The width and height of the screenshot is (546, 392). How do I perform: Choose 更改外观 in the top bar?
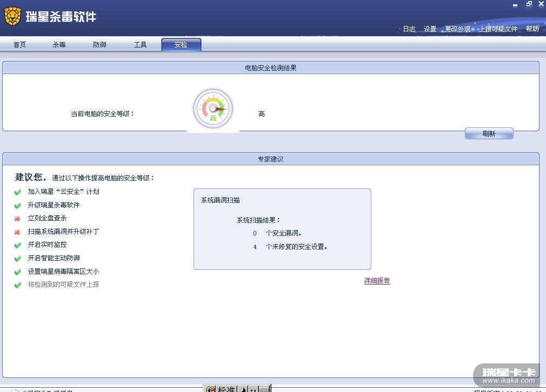coord(457,29)
